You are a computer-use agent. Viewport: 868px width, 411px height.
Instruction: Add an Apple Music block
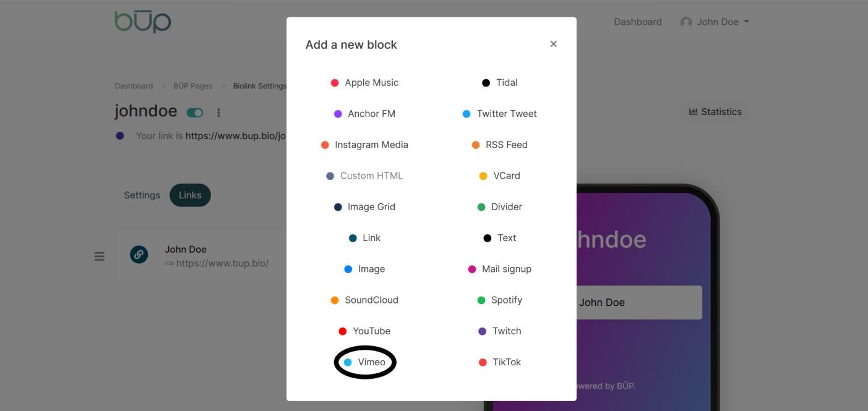point(364,83)
